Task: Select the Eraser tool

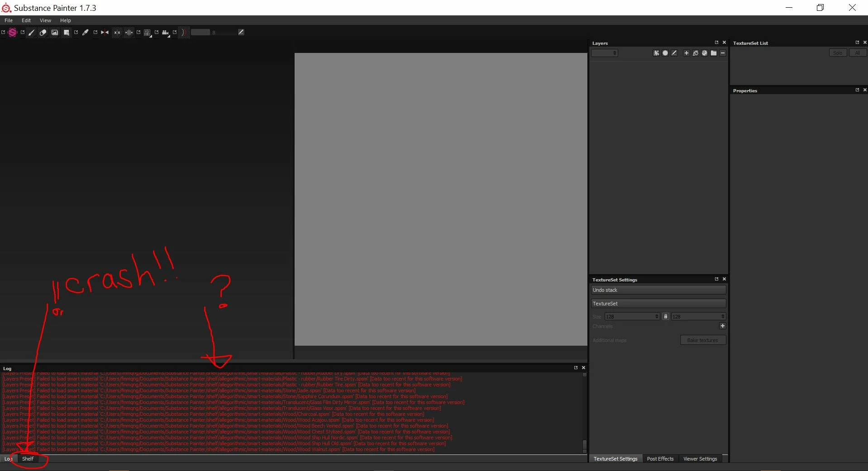Action: [43, 32]
